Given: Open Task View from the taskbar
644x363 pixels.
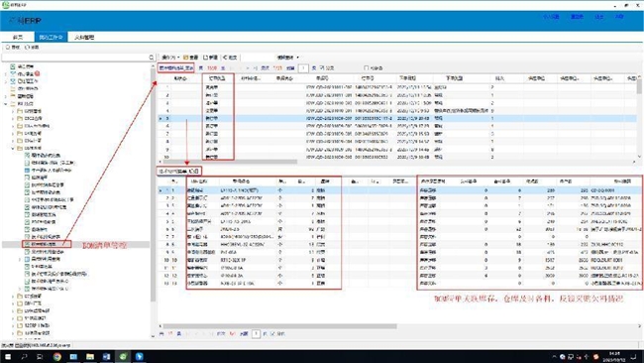Looking at the screenshot, I should [40, 356].
